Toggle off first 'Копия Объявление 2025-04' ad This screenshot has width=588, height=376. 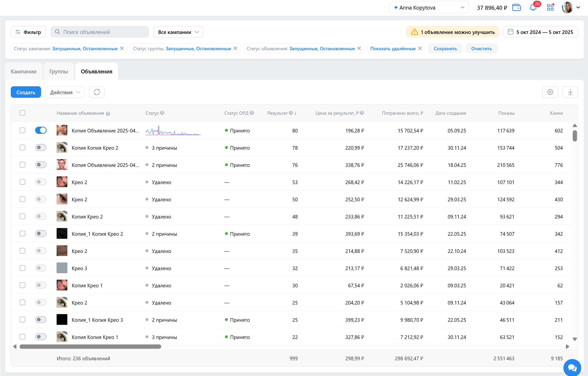point(41,130)
